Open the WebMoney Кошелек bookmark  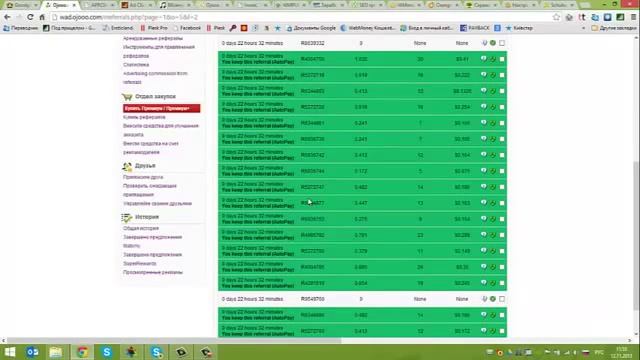point(368,28)
